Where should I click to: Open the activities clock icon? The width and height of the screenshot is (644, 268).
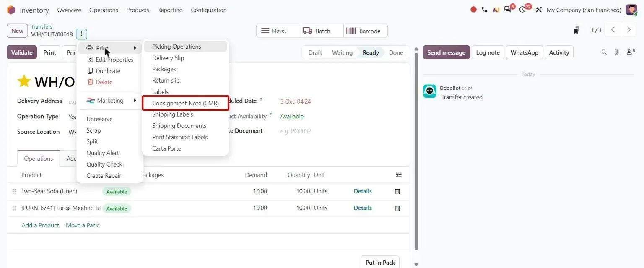pyautogui.click(x=523, y=9)
